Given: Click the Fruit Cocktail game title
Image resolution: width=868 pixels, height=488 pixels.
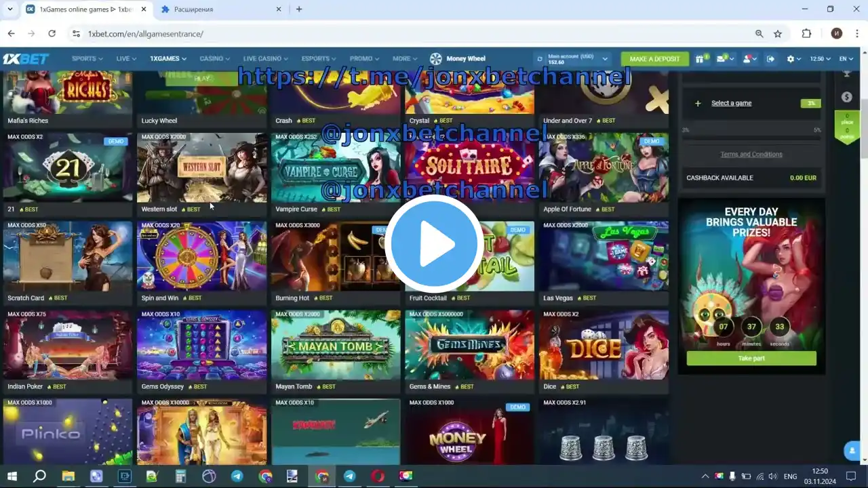Looking at the screenshot, I should [428, 298].
